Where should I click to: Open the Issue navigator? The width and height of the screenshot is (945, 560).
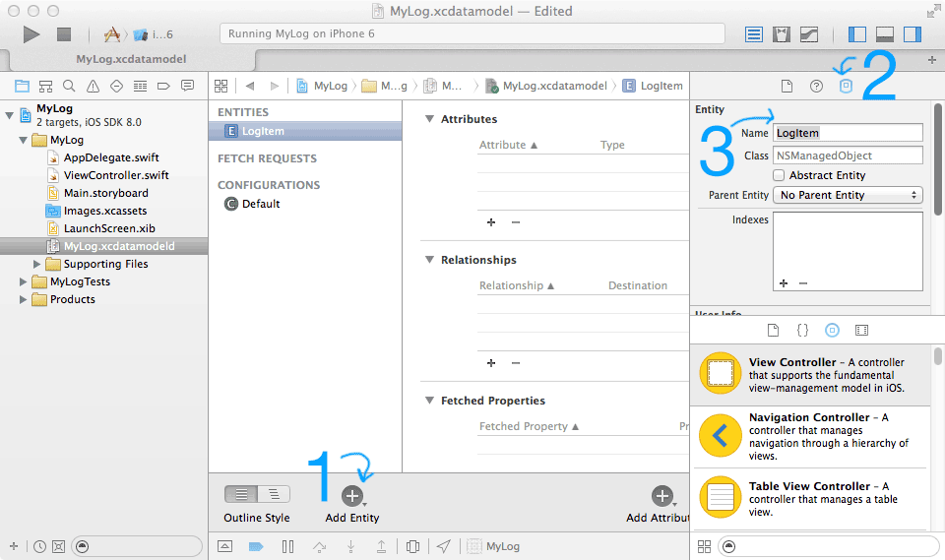[x=93, y=87]
